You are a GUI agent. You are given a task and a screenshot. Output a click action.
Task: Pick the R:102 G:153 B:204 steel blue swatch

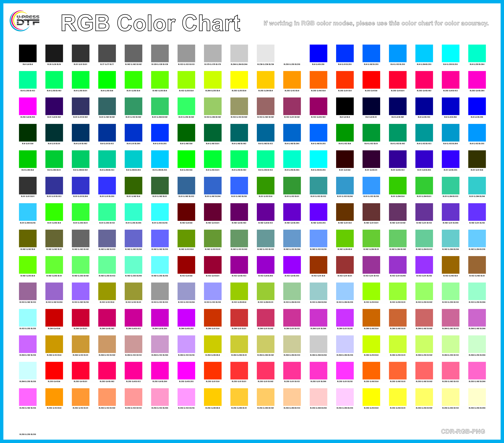tap(292, 239)
